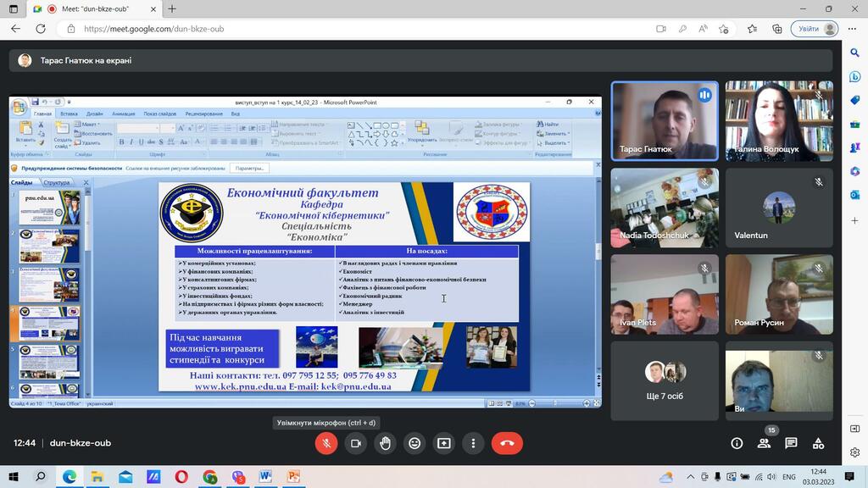Toggle the camera on or off
The width and height of the screenshot is (868, 488).
pos(356,443)
